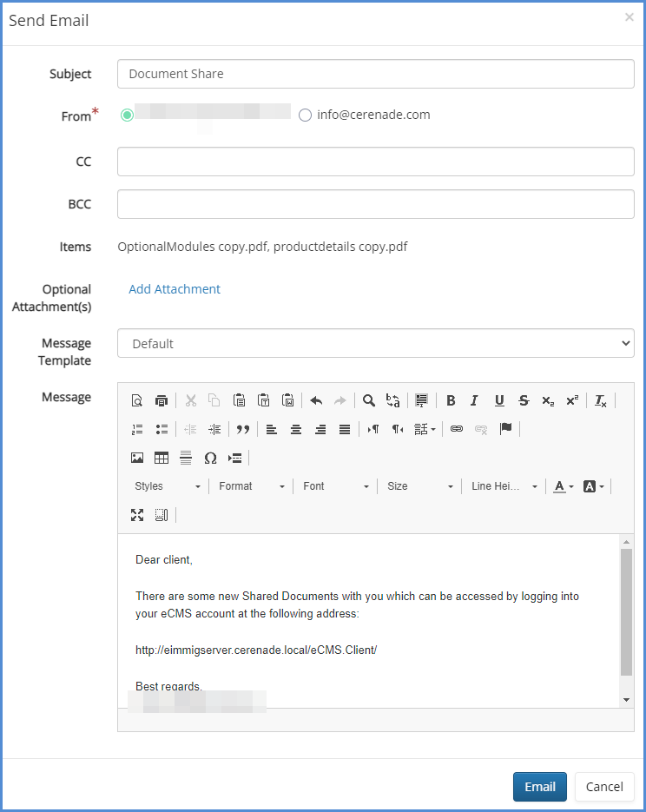Click the Insert Link icon
Image resolution: width=646 pixels, height=812 pixels.
(x=457, y=429)
